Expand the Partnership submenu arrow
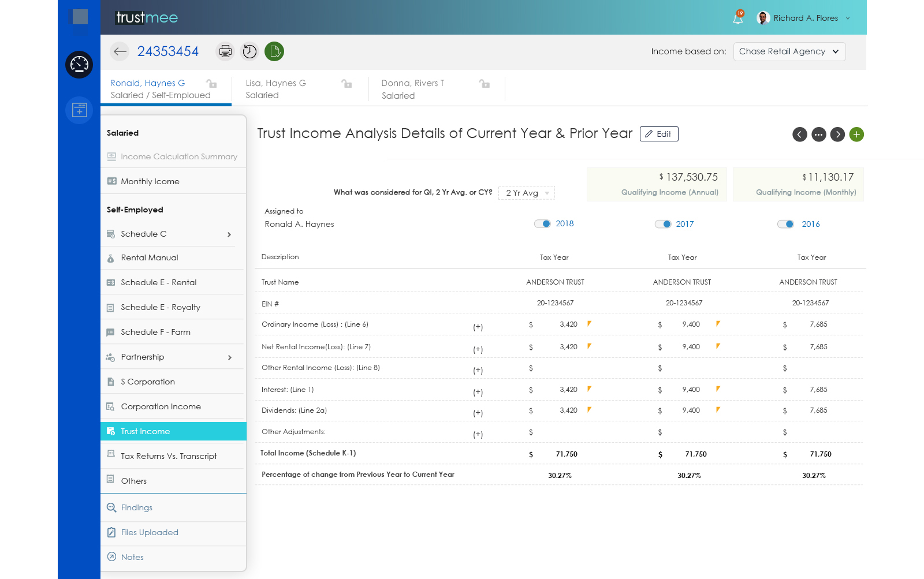 tap(229, 357)
